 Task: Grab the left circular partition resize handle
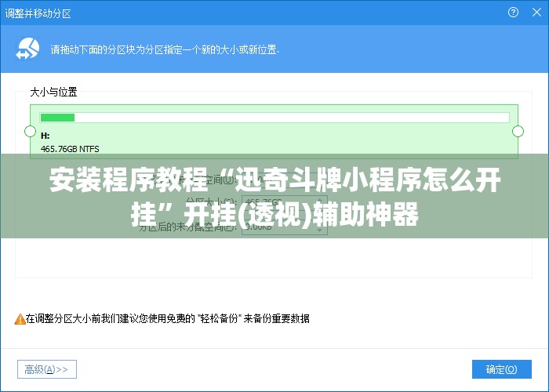[x=30, y=131]
